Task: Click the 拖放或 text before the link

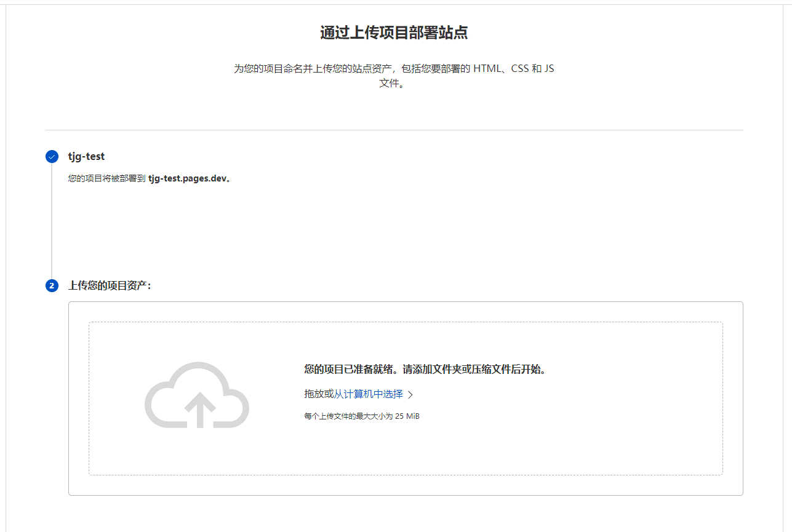Action: (x=318, y=394)
